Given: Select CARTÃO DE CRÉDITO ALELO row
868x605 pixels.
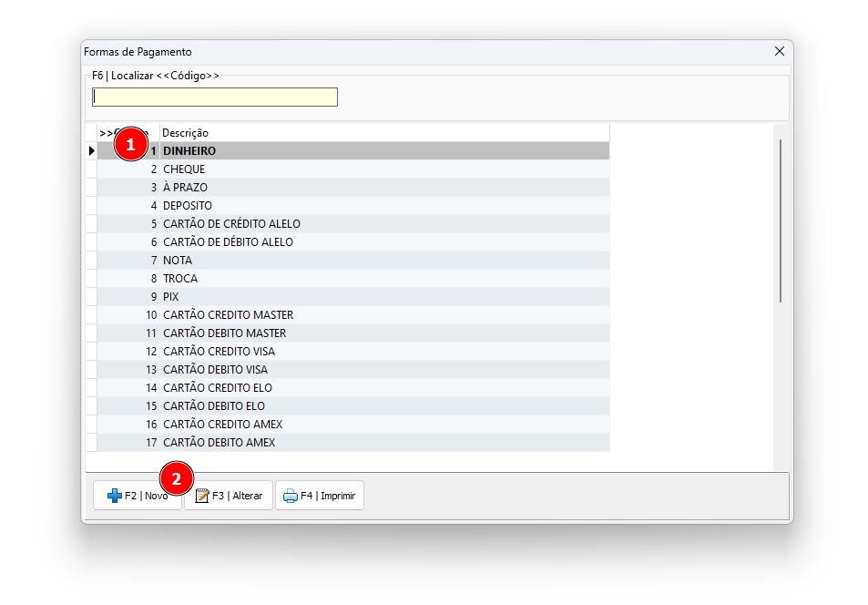Looking at the screenshot, I should click(231, 224).
